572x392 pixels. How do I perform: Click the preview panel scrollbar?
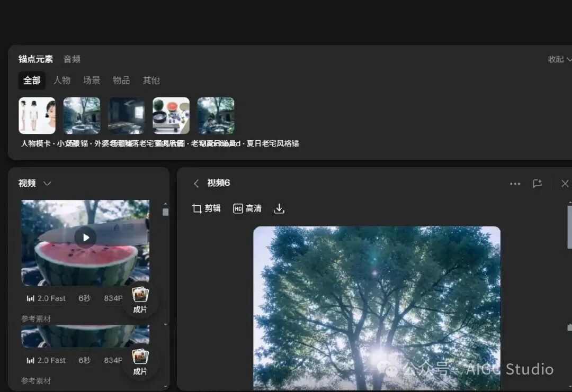point(569,227)
